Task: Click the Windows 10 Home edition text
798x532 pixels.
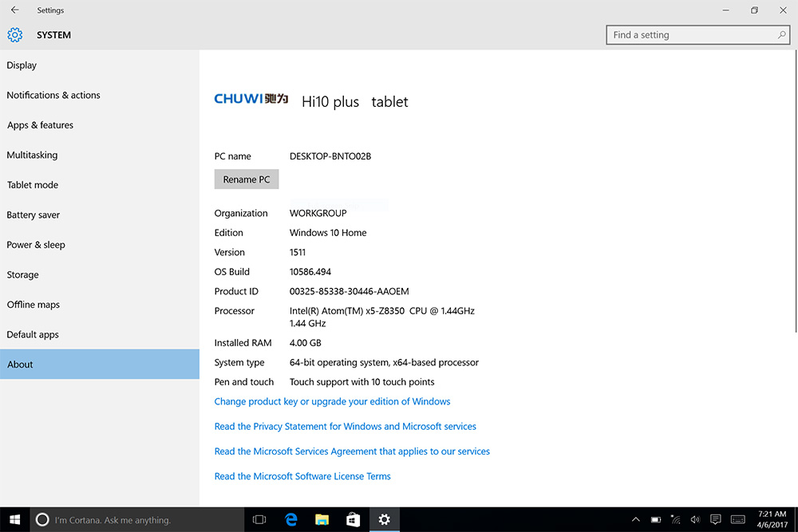Action: [x=328, y=232]
